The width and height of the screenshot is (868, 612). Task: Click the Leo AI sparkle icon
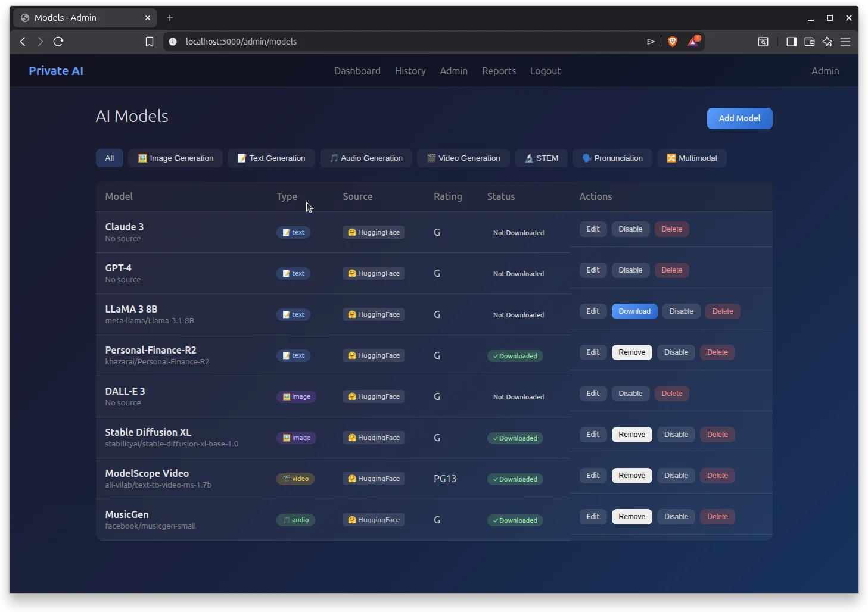827,42
